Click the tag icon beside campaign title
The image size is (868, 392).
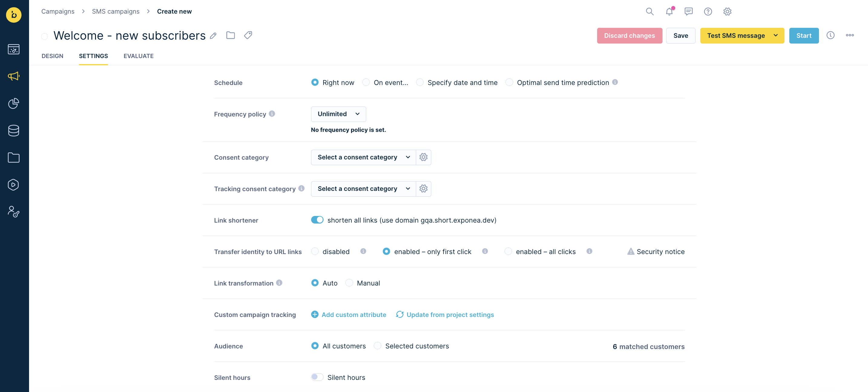click(248, 35)
